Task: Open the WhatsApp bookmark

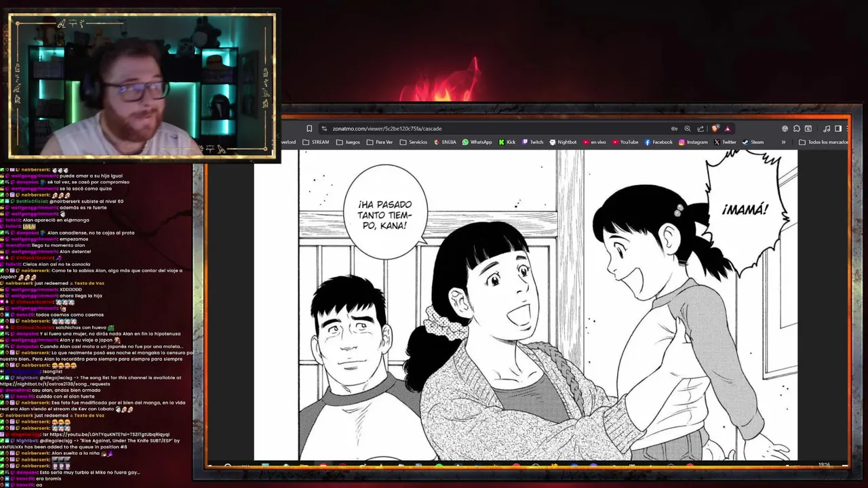Action: [477, 142]
